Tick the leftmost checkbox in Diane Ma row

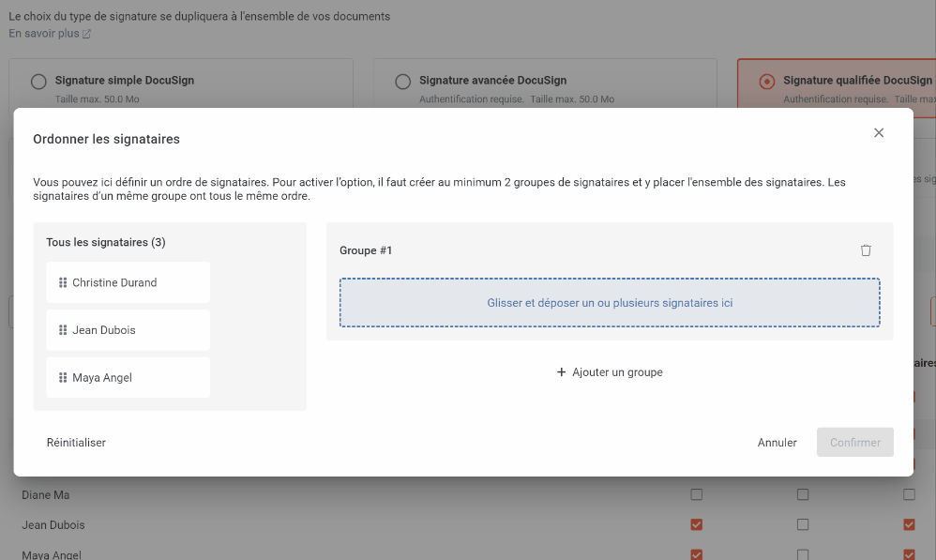click(696, 494)
